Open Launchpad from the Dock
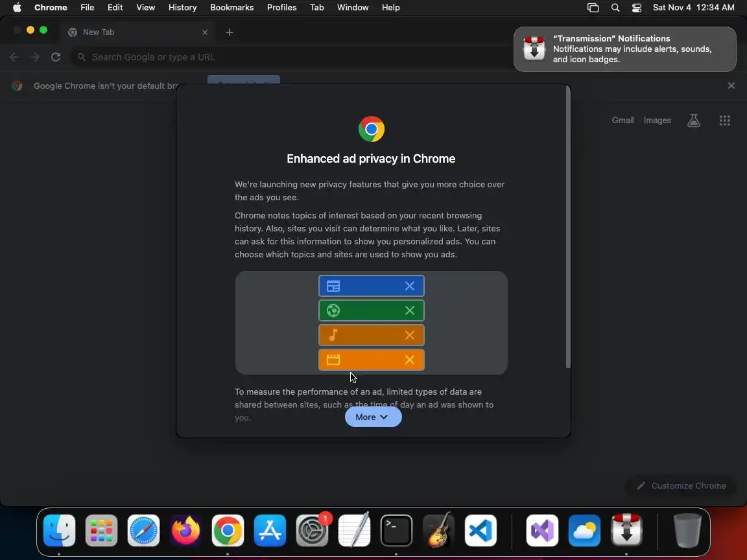The image size is (747, 560). (x=101, y=530)
